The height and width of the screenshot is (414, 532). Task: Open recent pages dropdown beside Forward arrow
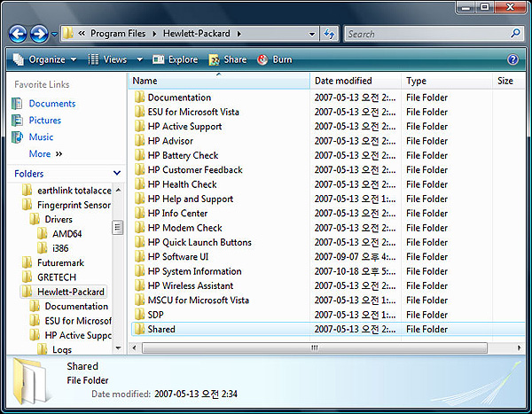coord(54,34)
